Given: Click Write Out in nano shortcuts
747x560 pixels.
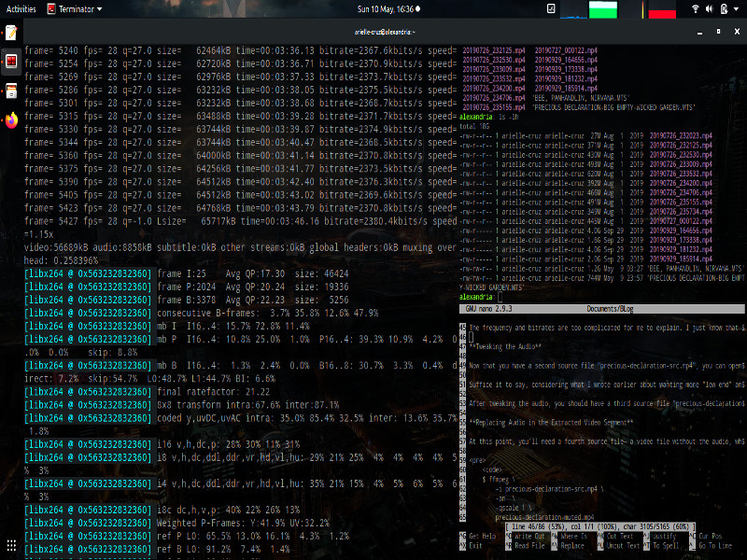Looking at the screenshot, I should click(x=525, y=536).
